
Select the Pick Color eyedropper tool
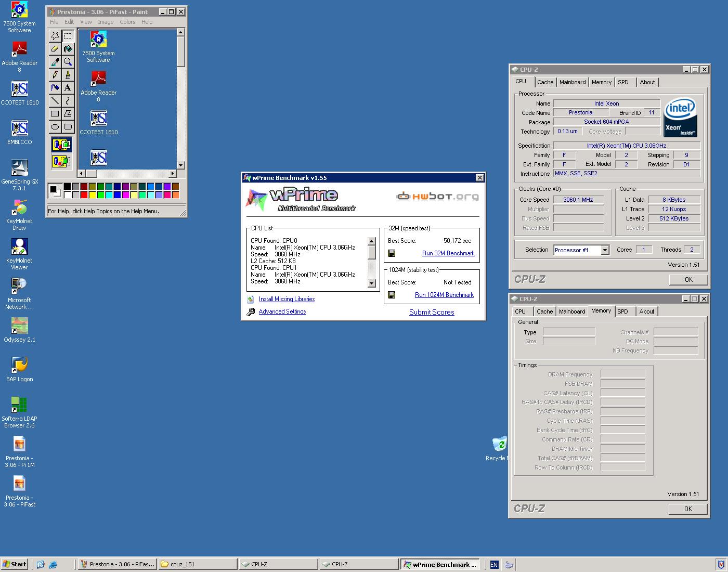pos(55,62)
